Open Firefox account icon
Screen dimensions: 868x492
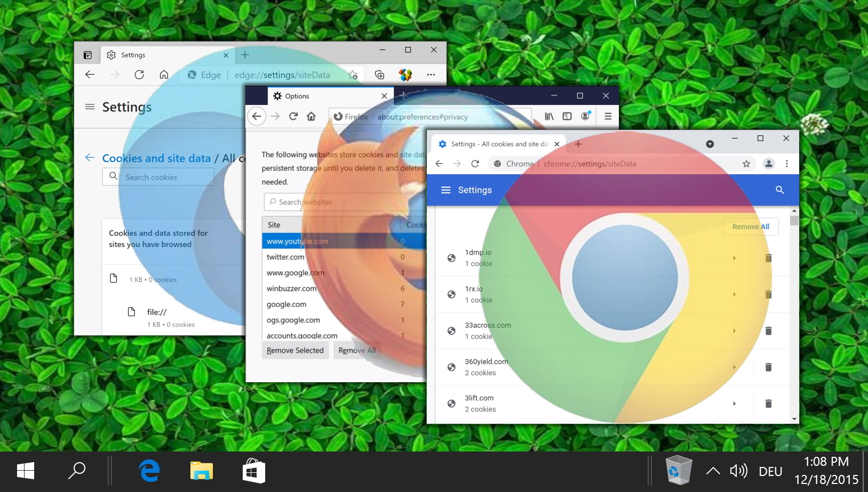[586, 116]
